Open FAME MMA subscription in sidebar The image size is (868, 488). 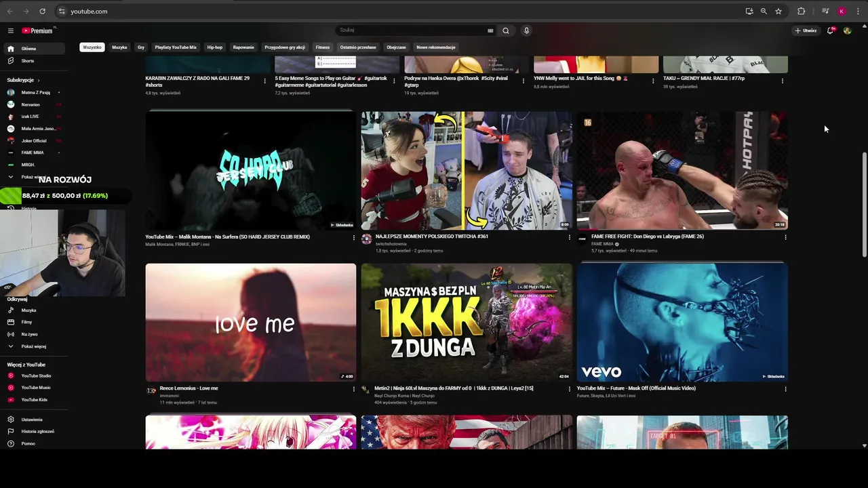pyautogui.click(x=33, y=152)
